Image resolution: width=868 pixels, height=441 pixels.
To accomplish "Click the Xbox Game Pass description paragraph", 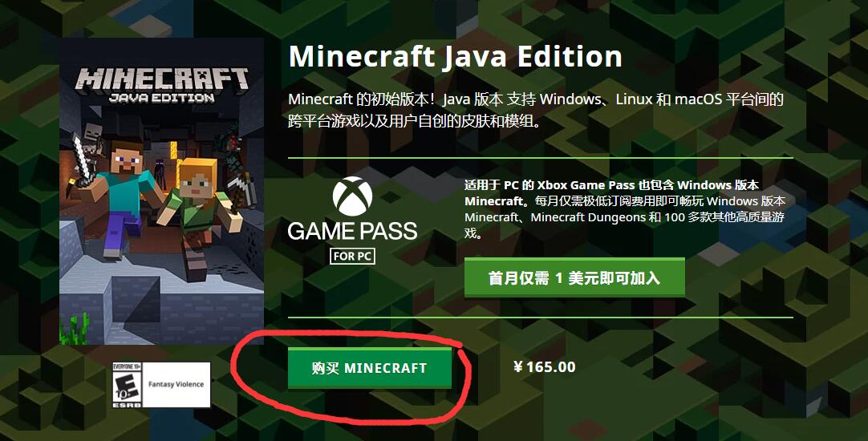I will click(x=625, y=209).
